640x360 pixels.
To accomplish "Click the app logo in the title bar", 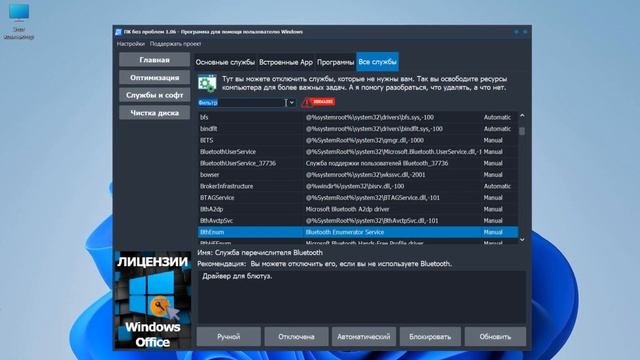I will pos(118,32).
